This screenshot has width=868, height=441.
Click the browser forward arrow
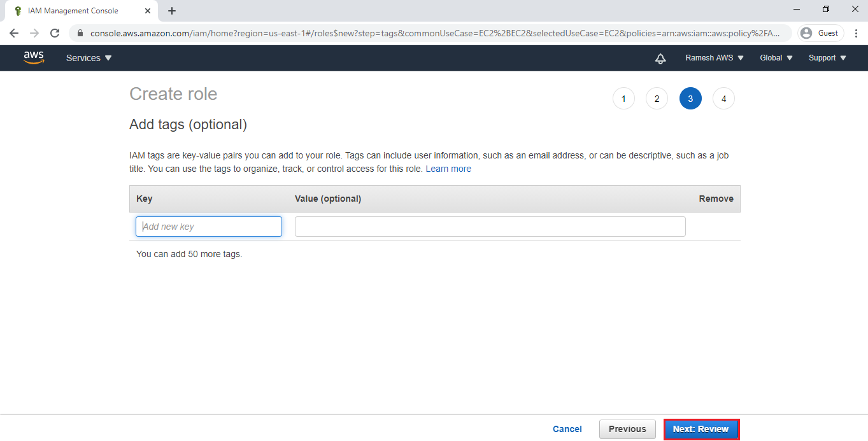34,33
